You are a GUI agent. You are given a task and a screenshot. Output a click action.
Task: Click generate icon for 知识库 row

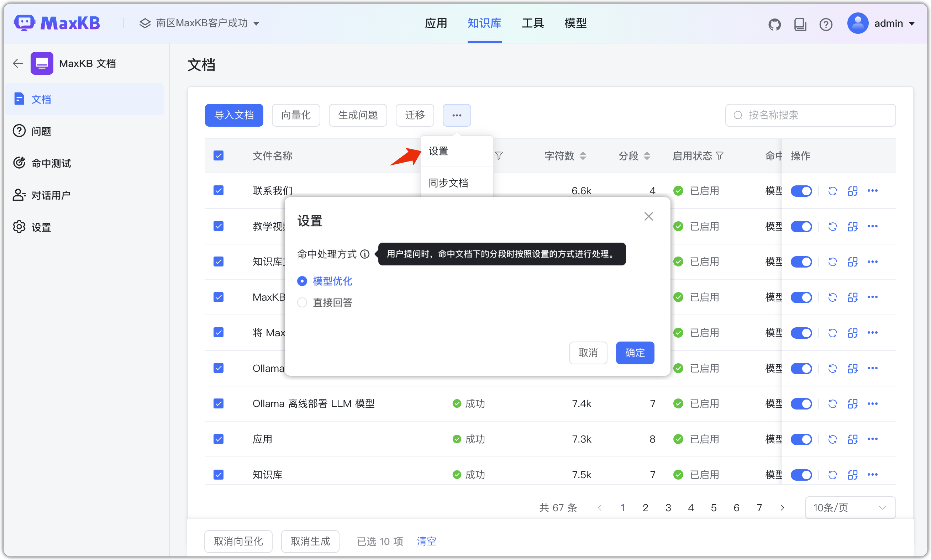[852, 475]
